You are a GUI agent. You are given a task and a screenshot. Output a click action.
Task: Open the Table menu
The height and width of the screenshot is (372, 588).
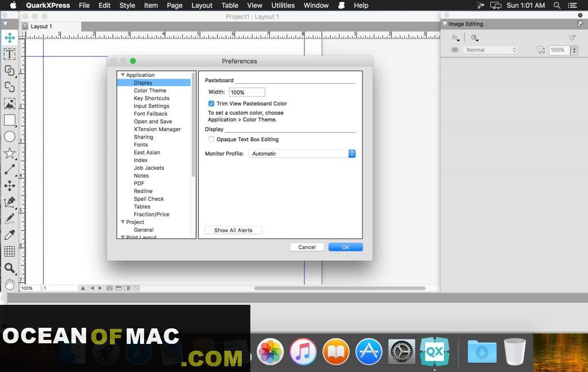(230, 5)
